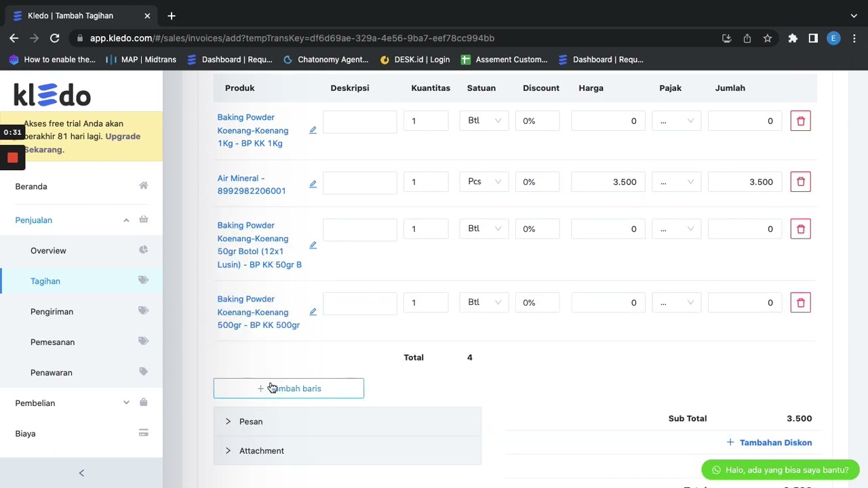
Task: Click Deskripsi field for Air Mineral
Action: coord(360,182)
